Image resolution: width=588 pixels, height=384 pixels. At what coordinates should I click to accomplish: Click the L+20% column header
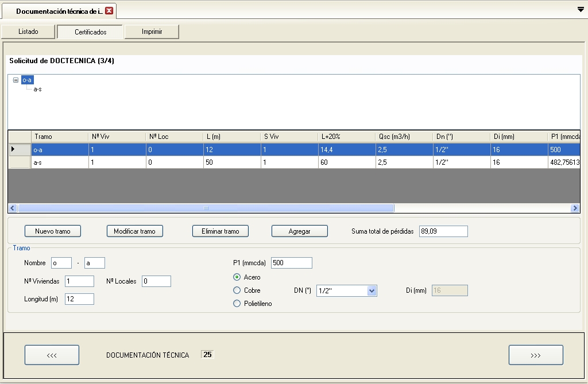pyautogui.click(x=346, y=137)
